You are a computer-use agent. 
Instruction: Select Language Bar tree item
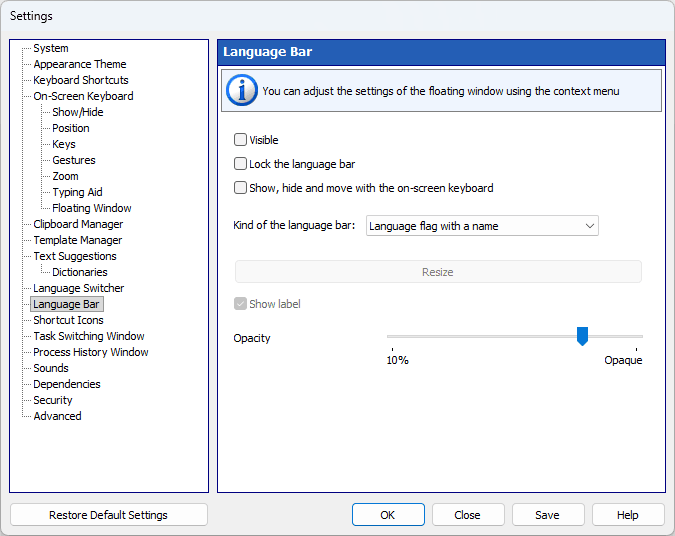67,304
